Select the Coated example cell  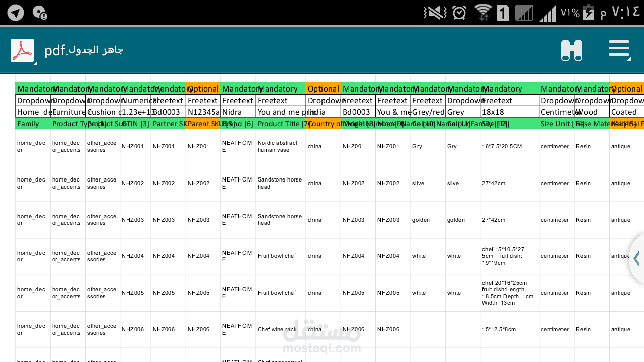(x=626, y=112)
